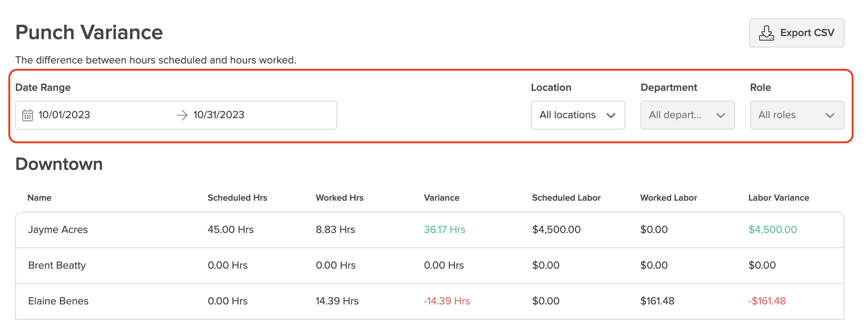
Task: Click the chevron in Department dropdown
Action: 720,116
